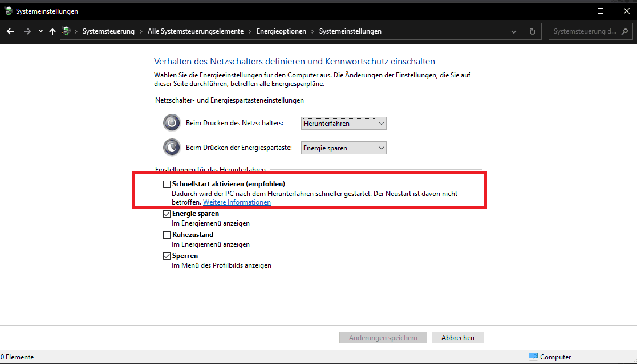Go up one level with the up arrow
This screenshot has height=364, width=637.
click(52, 31)
